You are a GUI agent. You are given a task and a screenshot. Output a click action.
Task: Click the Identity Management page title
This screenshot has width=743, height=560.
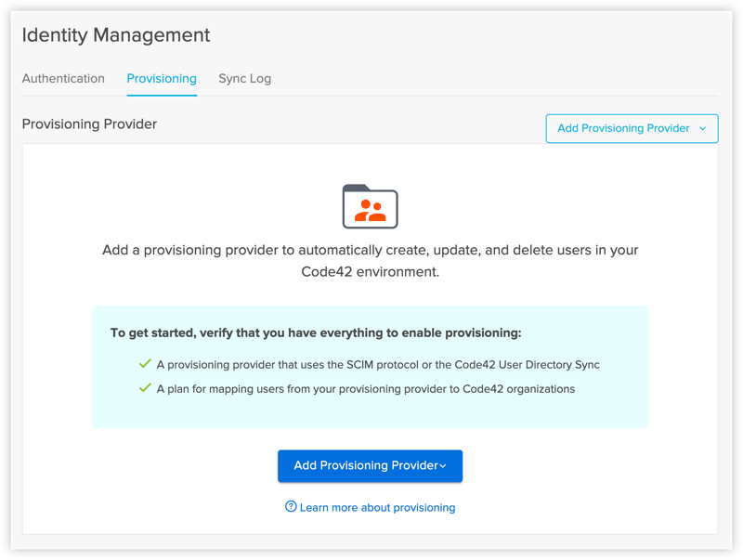[x=117, y=34]
